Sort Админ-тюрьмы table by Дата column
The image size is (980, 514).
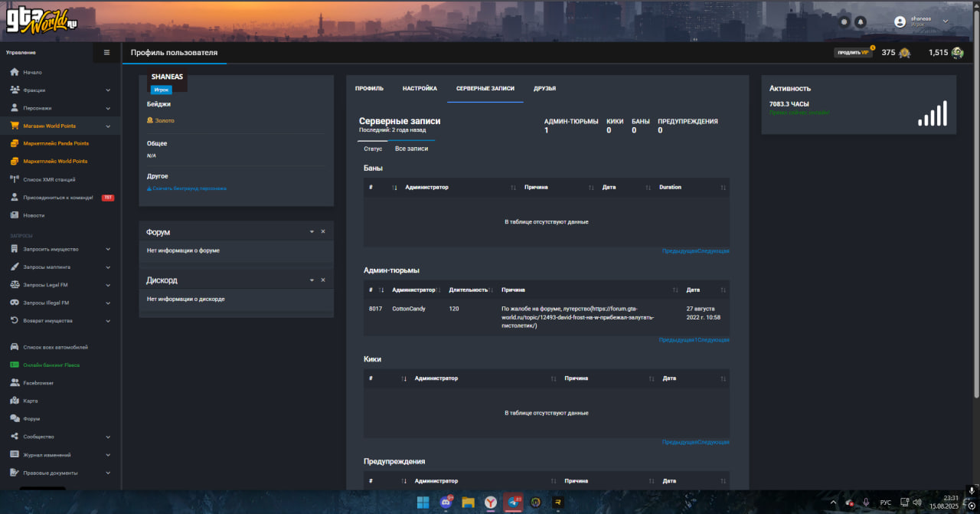pos(704,290)
